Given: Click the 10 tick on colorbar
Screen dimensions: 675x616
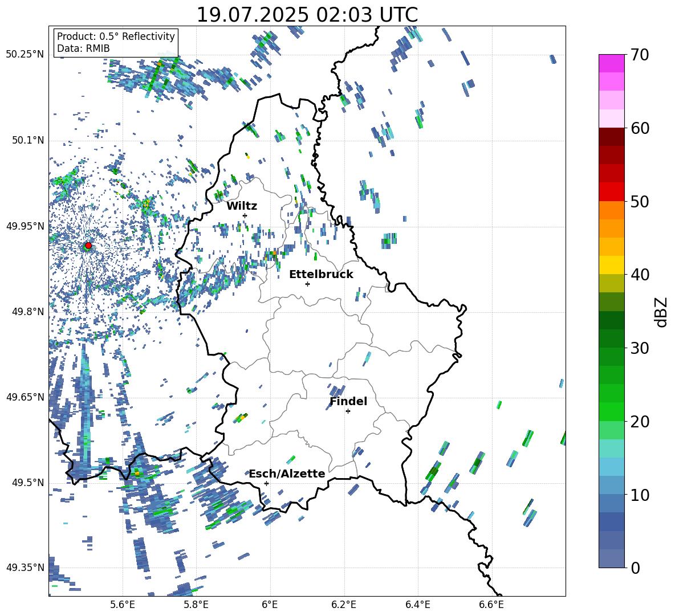Looking at the screenshot, I should [x=640, y=495].
